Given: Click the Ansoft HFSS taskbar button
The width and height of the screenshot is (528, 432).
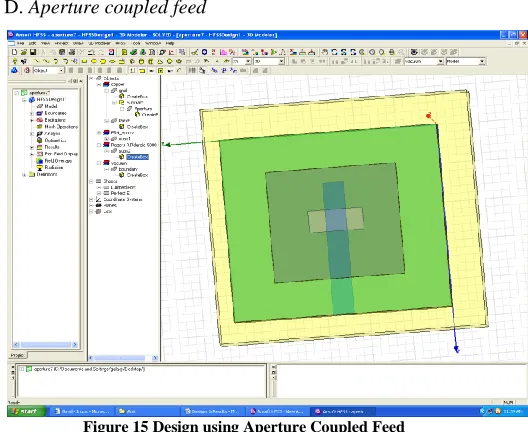Looking at the screenshot, I should [x=343, y=411].
